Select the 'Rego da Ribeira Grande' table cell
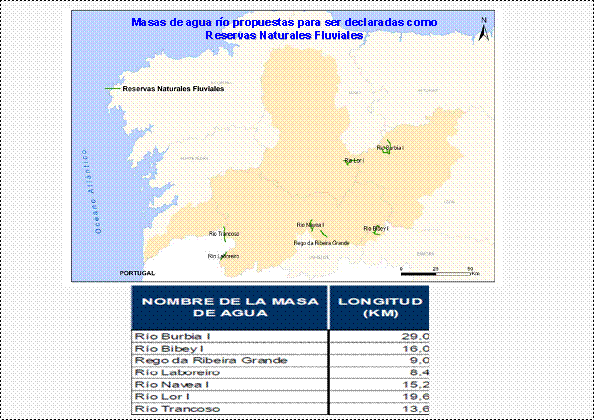The width and height of the screenshot is (594, 420). pos(230,361)
